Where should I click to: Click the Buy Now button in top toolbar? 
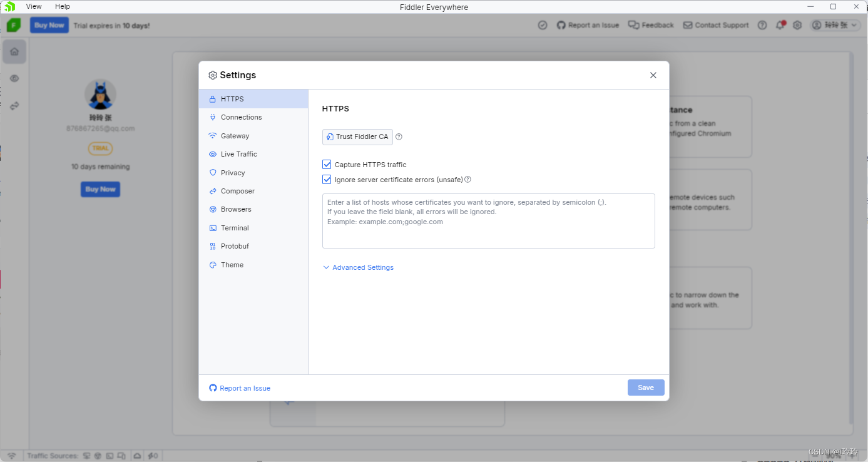[x=49, y=25]
